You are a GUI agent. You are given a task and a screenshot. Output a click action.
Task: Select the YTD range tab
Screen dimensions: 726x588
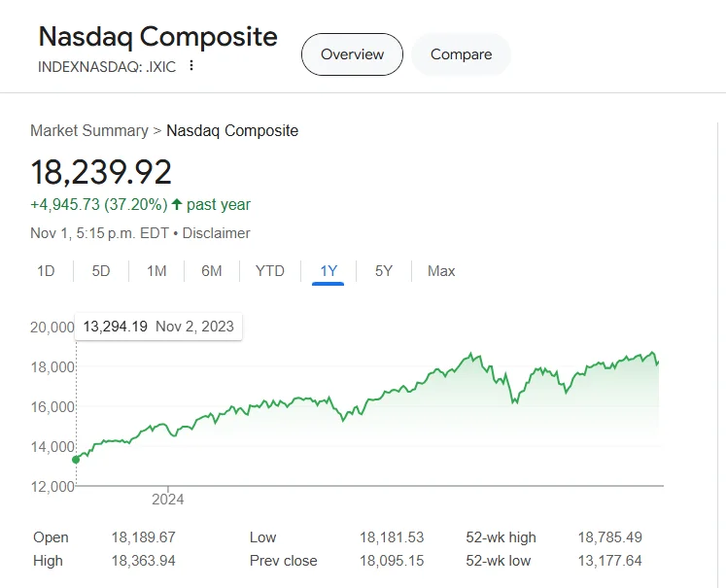coord(269,271)
